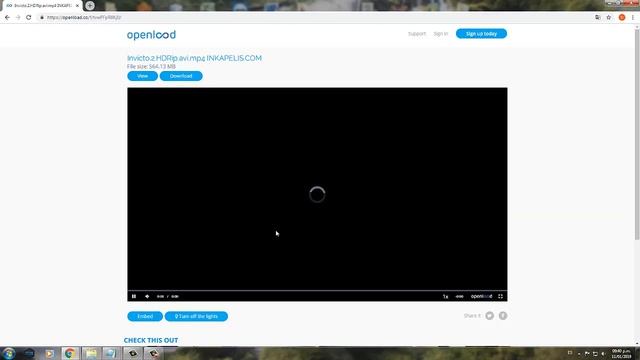Screen dimensions: 640x360
Task: Click the taskbar volume icon
Action: tap(603, 353)
